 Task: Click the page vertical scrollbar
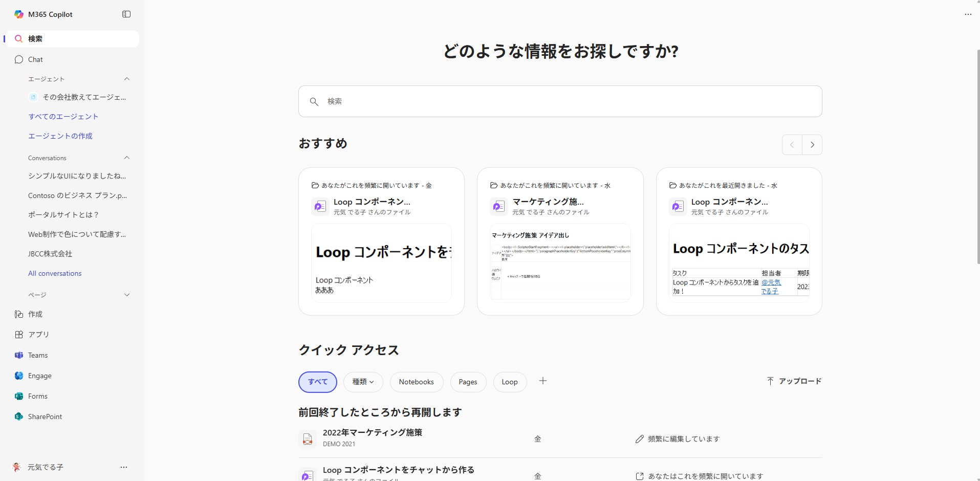tap(978, 156)
